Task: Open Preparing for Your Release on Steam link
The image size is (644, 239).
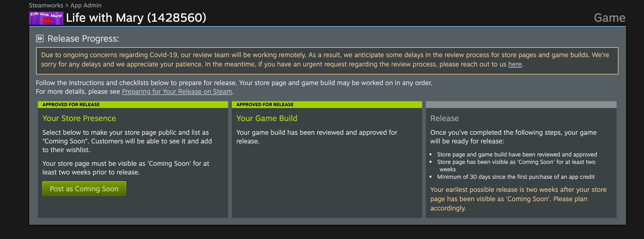Action: click(177, 92)
